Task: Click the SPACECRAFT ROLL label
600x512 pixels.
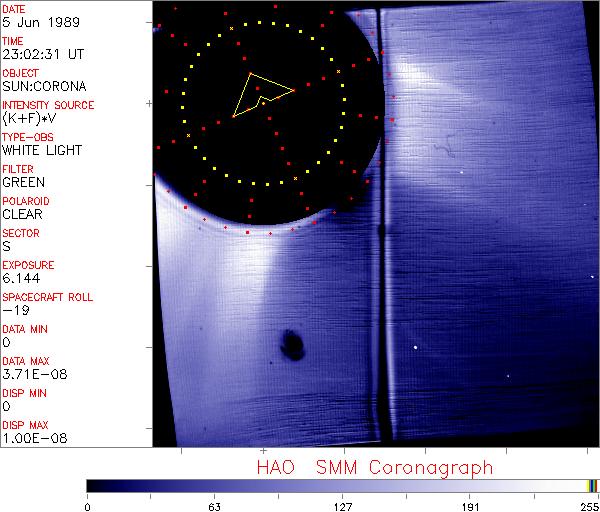Action: click(x=47, y=297)
